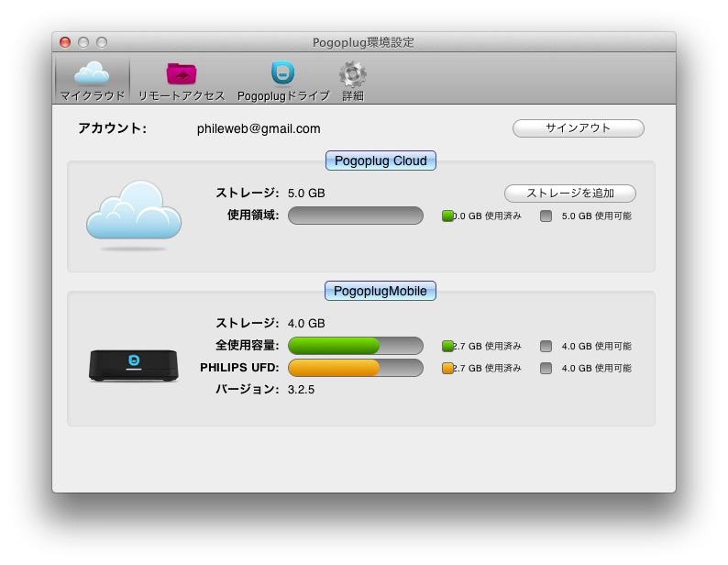Click green swatch in 全使用容量 row legend
This screenshot has width=728, height=565.
pyautogui.click(x=447, y=346)
